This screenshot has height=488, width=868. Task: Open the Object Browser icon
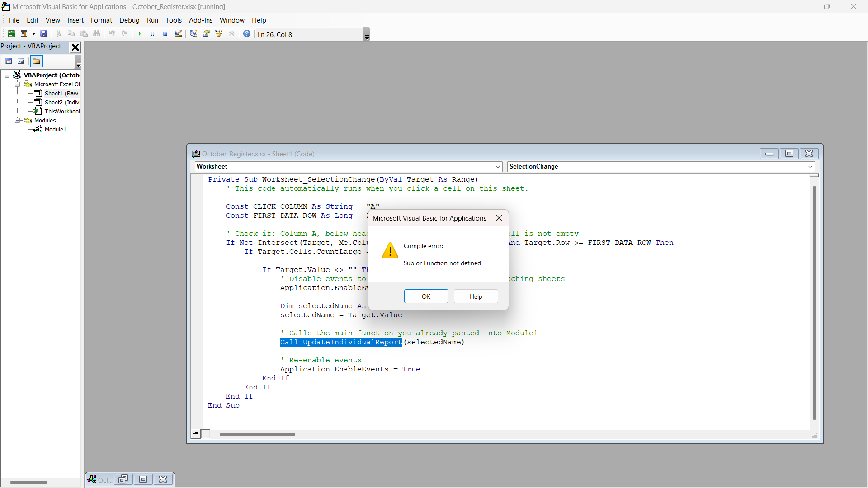pos(219,34)
